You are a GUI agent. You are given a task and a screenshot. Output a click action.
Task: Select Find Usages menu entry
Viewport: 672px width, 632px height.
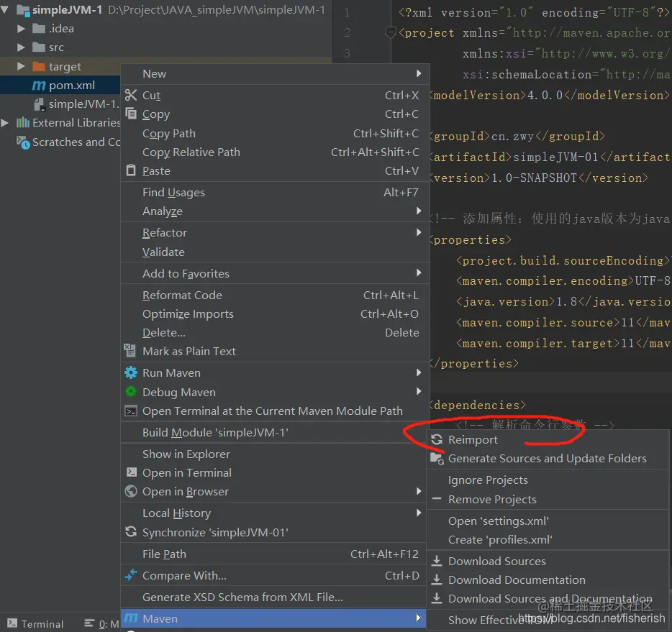[x=275, y=192]
